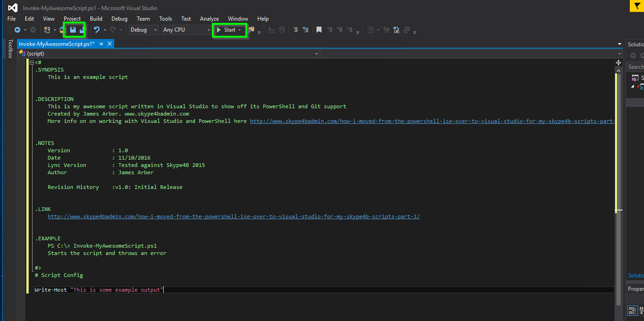The height and width of the screenshot is (321, 644).
Task: Switch to Solution Explorer bottom tab
Action: coord(636,276)
